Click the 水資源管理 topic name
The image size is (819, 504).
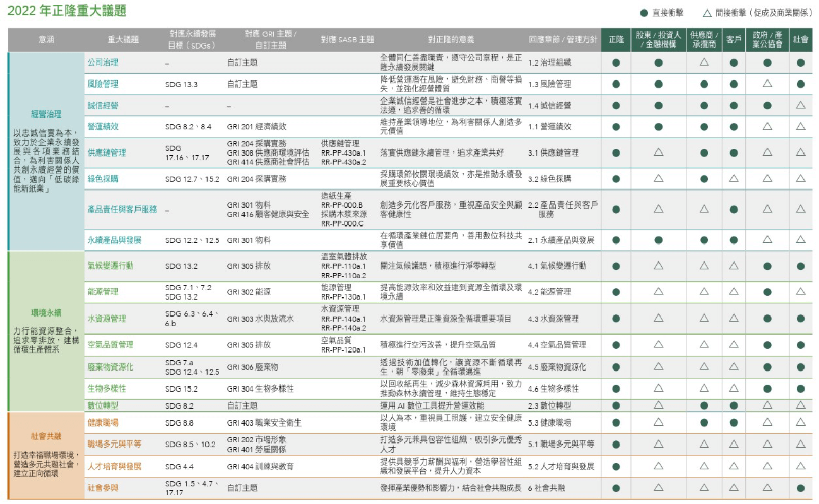[x=107, y=319]
